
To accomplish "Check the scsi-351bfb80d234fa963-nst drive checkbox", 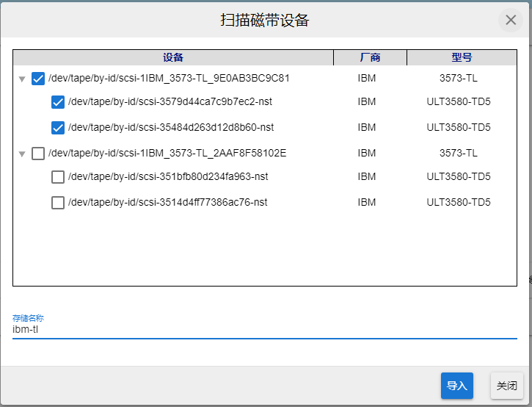I will 58,177.
